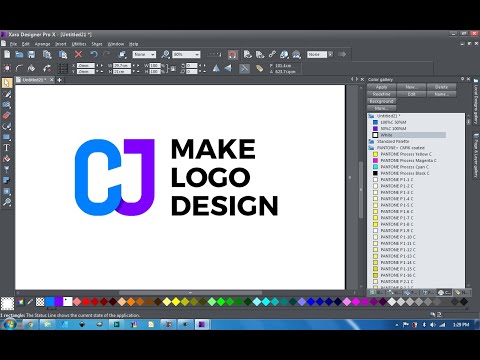Select the White color in the gallery list
The height and width of the screenshot is (360, 480).
coord(409,135)
